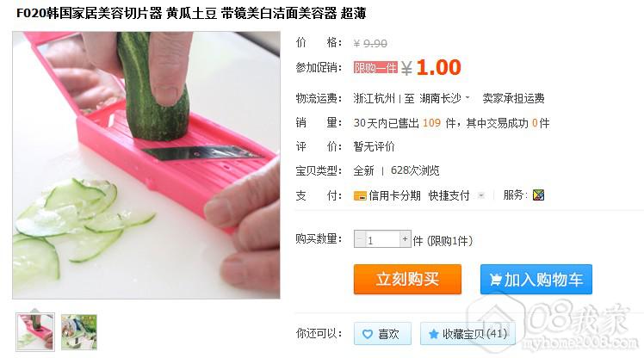Click the 109 sold count link
This screenshot has height=358, width=644.
(431, 123)
